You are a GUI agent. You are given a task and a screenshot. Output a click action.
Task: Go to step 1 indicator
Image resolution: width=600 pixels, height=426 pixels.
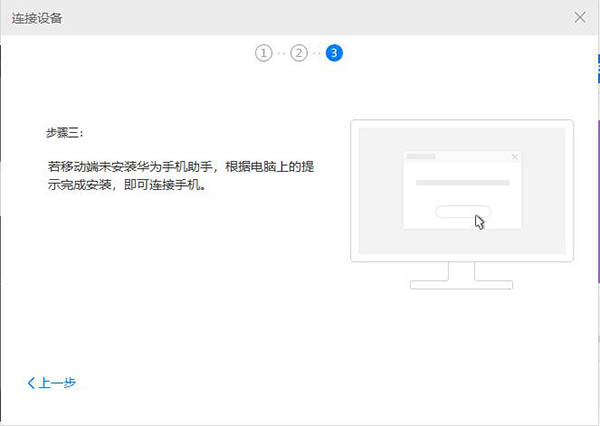pyautogui.click(x=264, y=53)
